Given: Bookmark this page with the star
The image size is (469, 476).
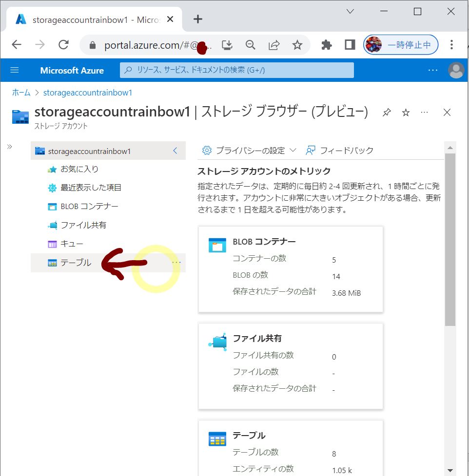Looking at the screenshot, I should tap(297, 45).
